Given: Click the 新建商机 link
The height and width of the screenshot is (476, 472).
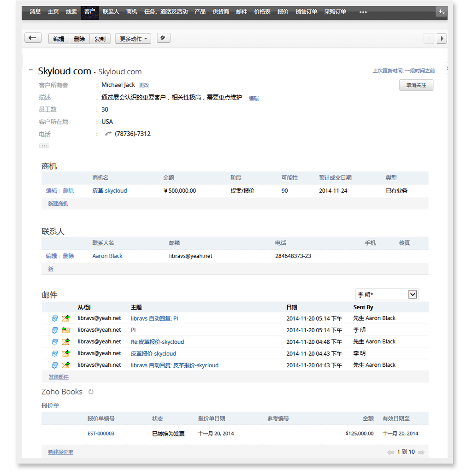Looking at the screenshot, I should click(58, 204).
